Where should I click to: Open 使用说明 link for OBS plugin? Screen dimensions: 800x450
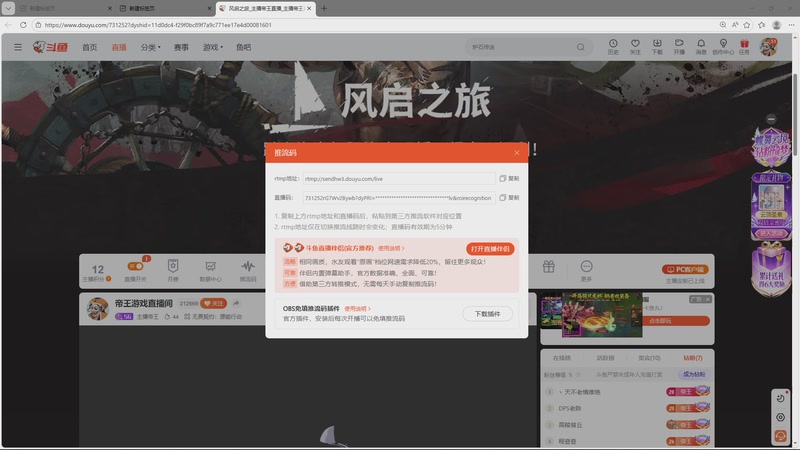click(357, 309)
